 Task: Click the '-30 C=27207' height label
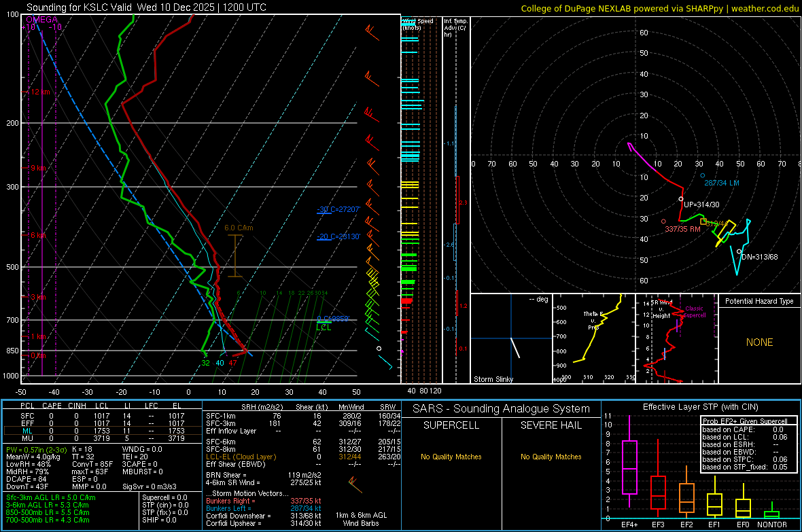[338, 209]
